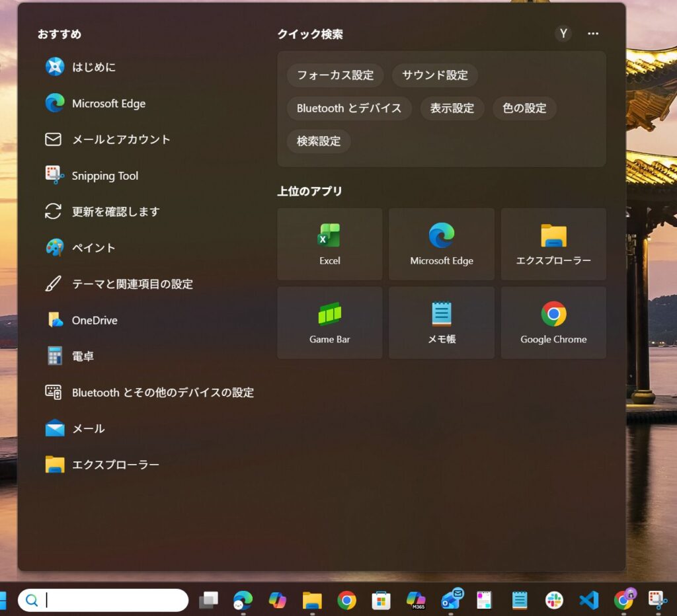Open Google Chrome tile in top apps

click(x=553, y=323)
